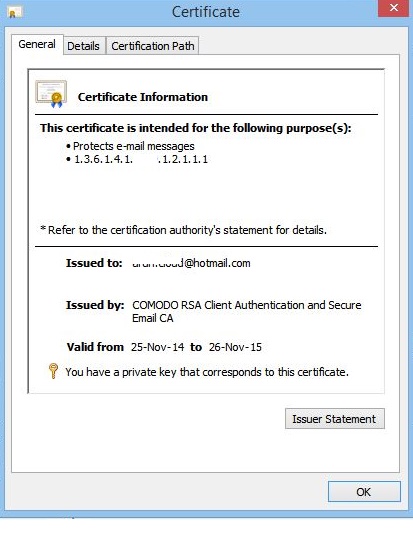Click the Issued by label
Viewport: 413px width, 537px height.
tap(95, 305)
